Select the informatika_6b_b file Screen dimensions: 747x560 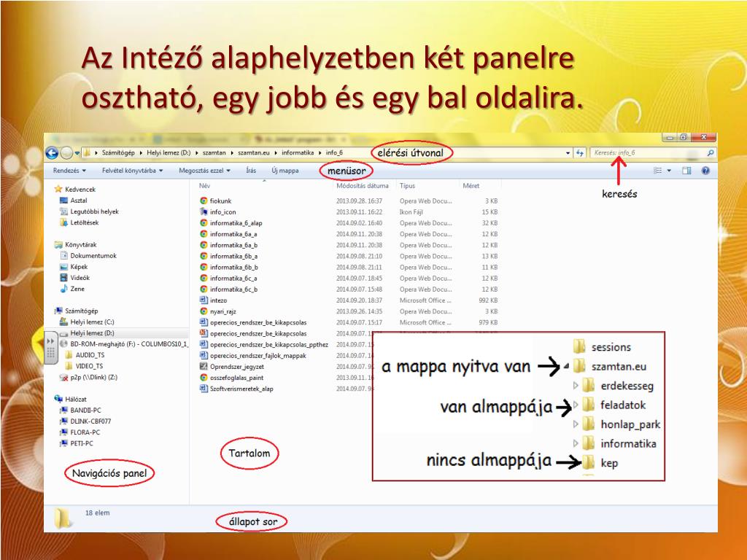(x=234, y=267)
